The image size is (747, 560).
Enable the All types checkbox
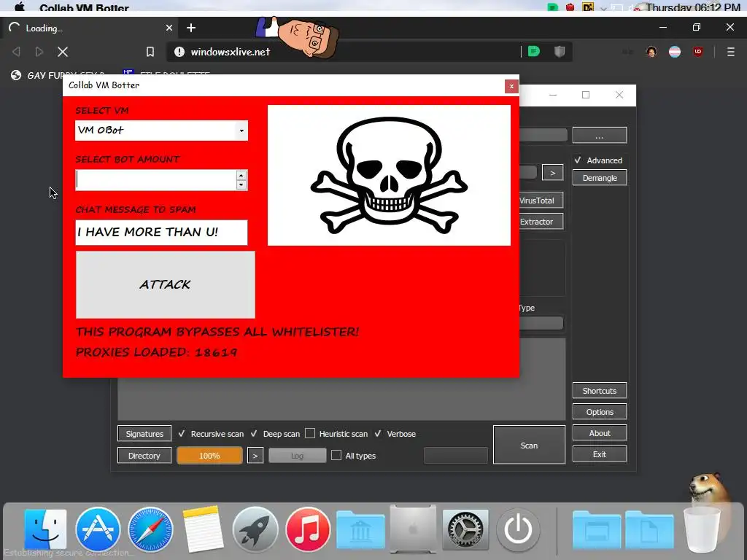click(x=336, y=455)
